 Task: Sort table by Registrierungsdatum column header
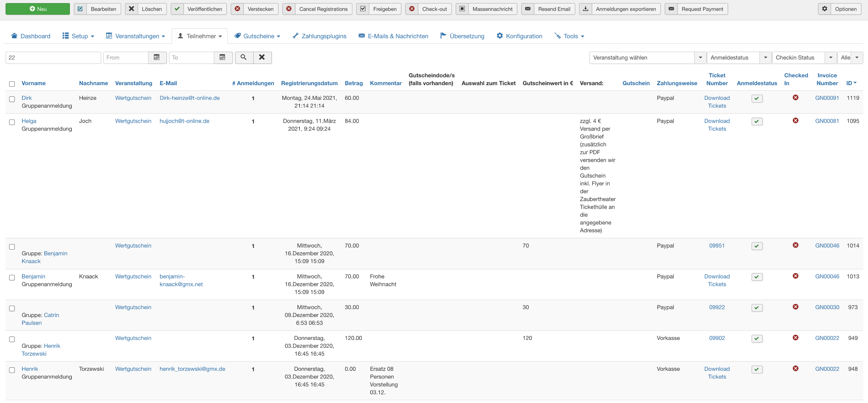click(x=309, y=83)
